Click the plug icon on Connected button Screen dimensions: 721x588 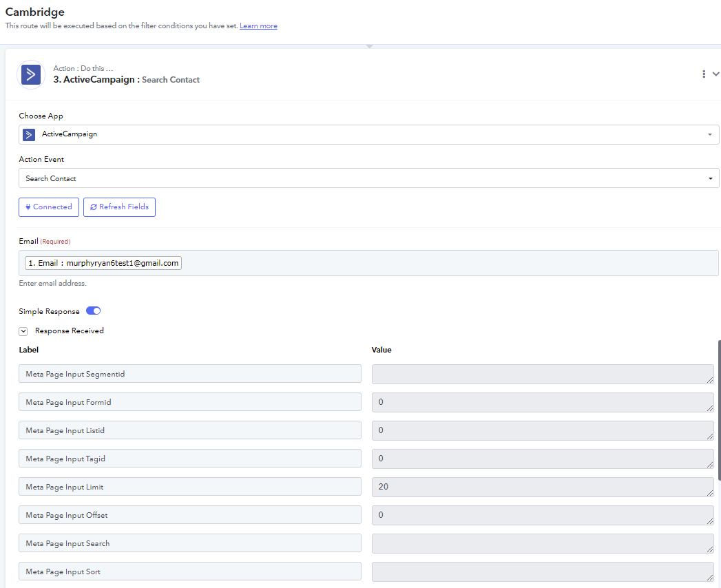click(x=28, y=207)
